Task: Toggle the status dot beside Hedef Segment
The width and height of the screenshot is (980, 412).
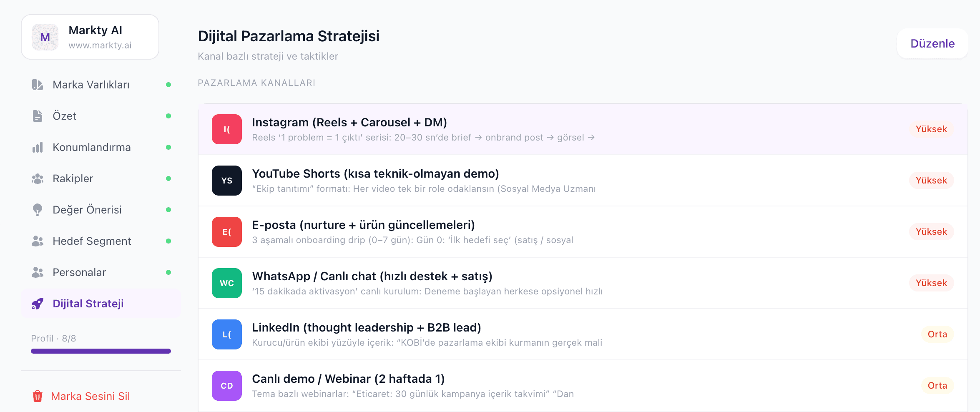Action: pos(168,241)
